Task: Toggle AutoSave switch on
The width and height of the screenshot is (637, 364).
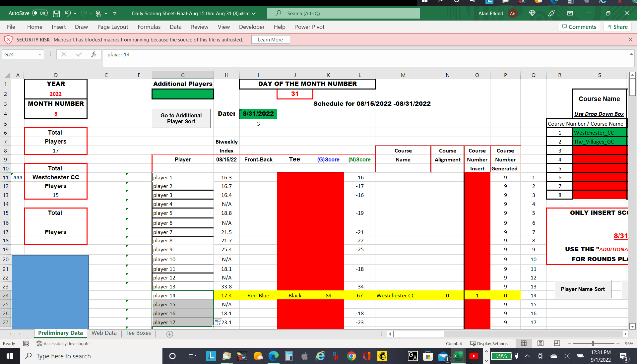Action: [40, 13]
